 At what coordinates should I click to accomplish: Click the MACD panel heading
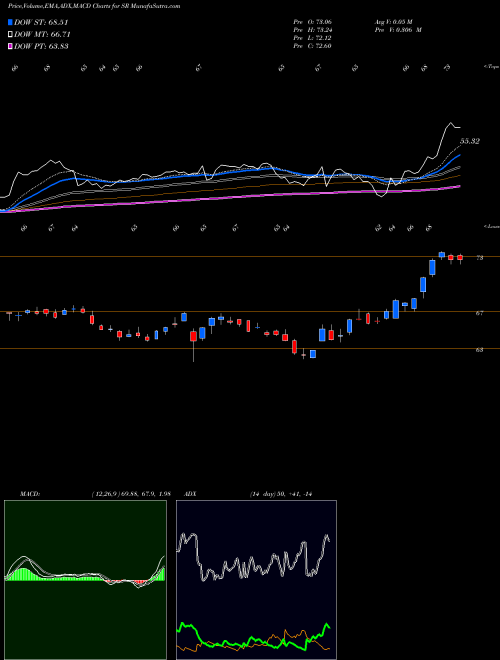29,494
